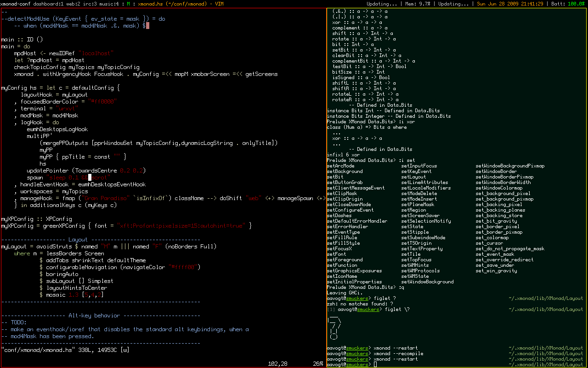Focus the empty terminal prompt cursor
Image resolution: width=588 pixels, height=368 pixels.
point(375,365)
